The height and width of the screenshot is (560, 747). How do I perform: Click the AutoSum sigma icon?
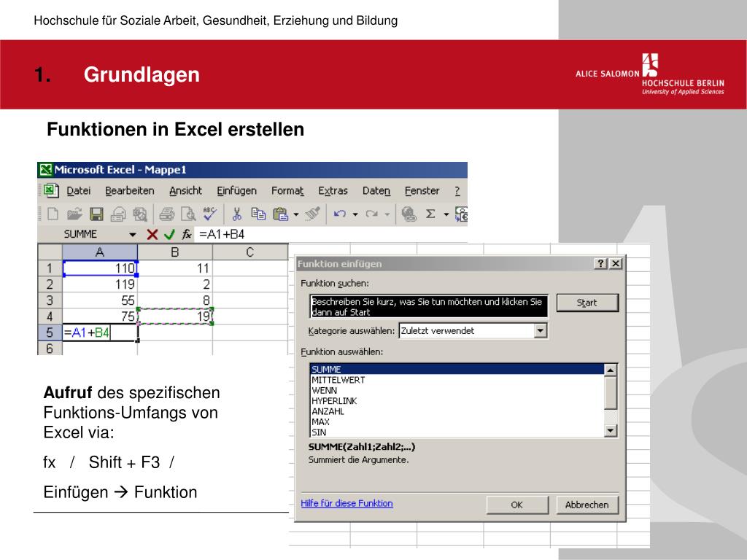(430, 214)
